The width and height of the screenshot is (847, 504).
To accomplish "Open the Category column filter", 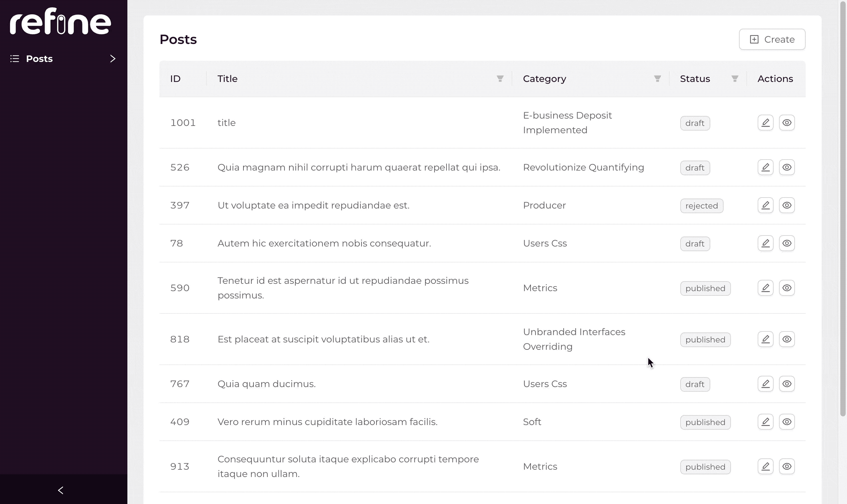I will [x=657, y=79].
